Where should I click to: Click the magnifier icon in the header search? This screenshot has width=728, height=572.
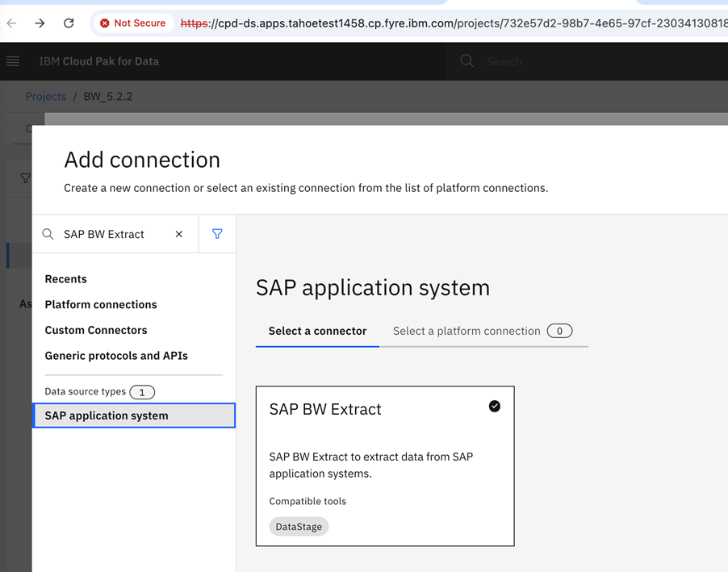tap(467, 61)
